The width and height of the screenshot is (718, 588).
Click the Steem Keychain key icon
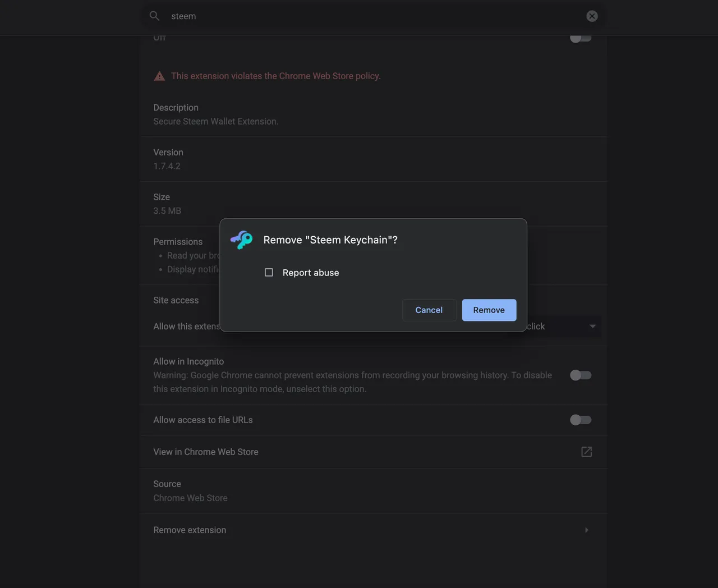[242, 240]
